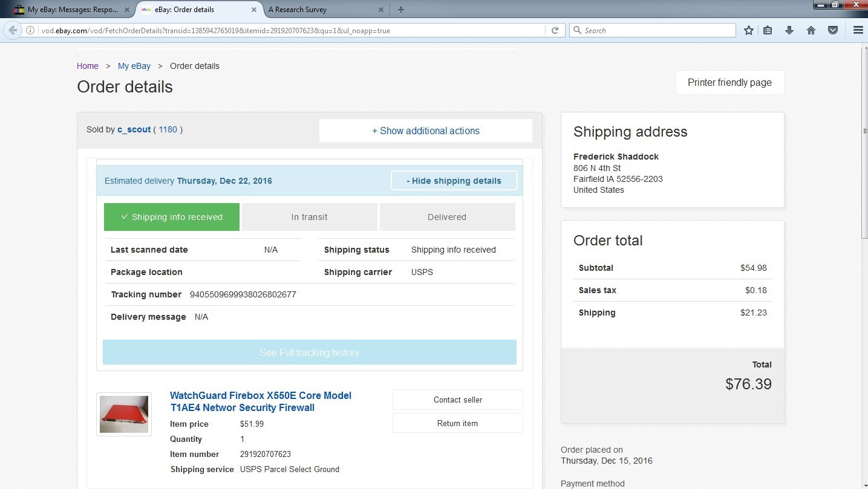Open site info icon in address bar

pyautogui.click(x=30, y=30)
